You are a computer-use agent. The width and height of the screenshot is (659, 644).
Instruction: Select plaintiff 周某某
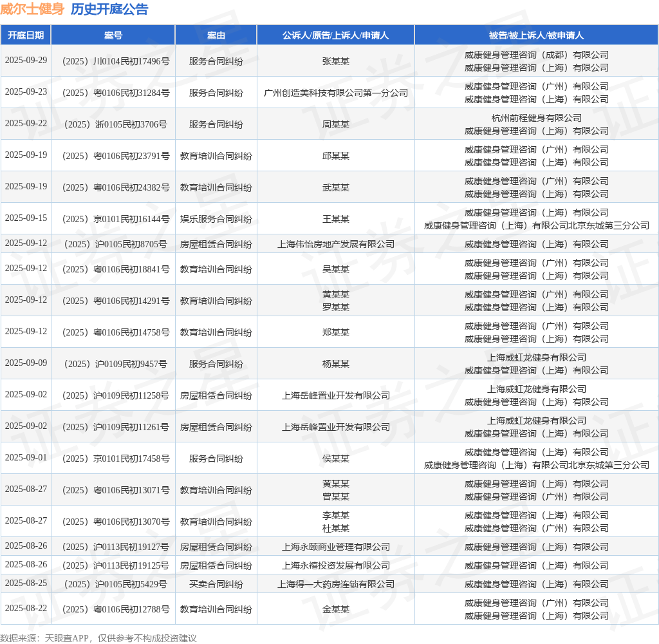coord(336,124)
